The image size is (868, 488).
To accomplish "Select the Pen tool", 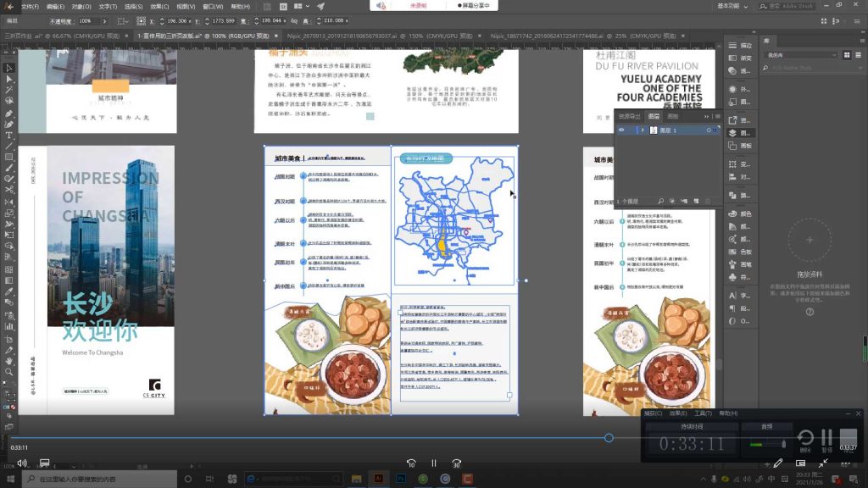I will pyautogui.click(x=9, y=113).
